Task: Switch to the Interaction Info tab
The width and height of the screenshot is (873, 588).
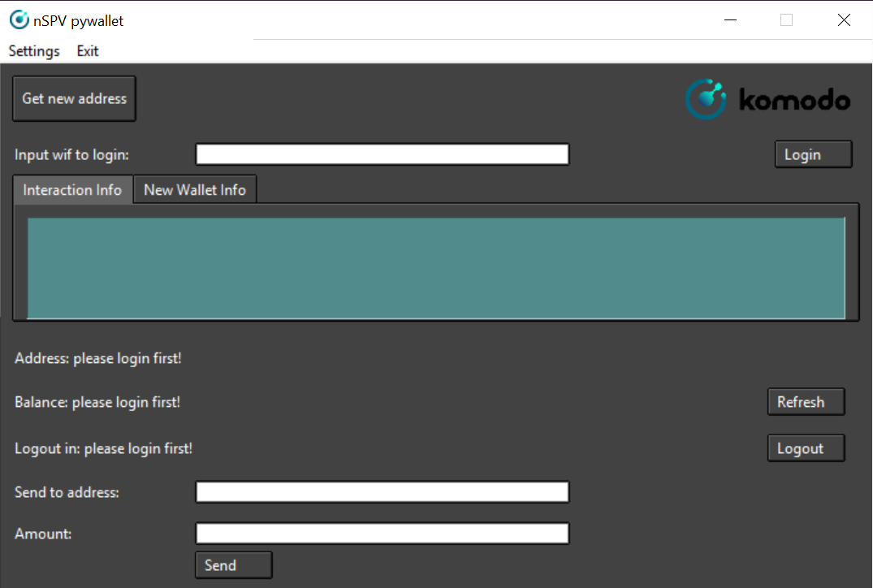Action: click(x=72, y=190)
